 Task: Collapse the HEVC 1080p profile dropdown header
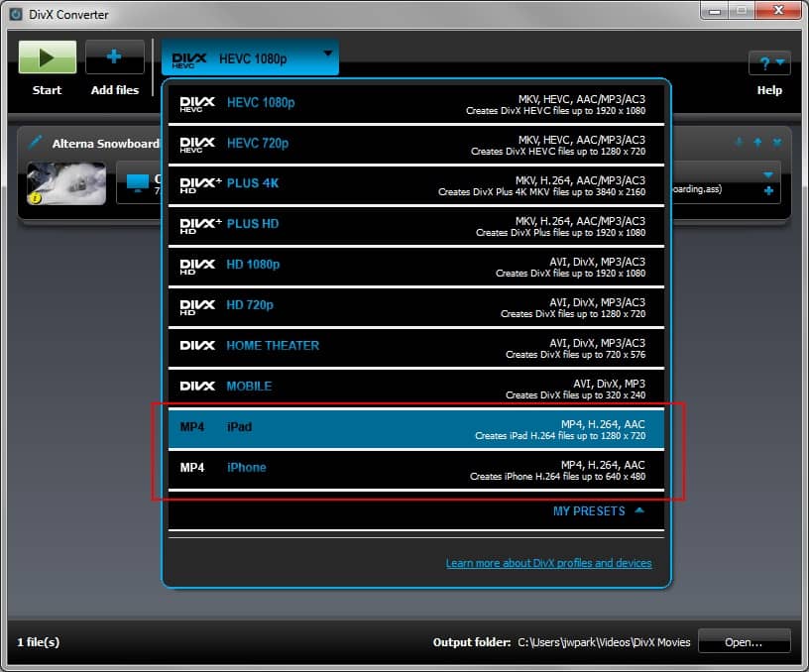(250, 58)
